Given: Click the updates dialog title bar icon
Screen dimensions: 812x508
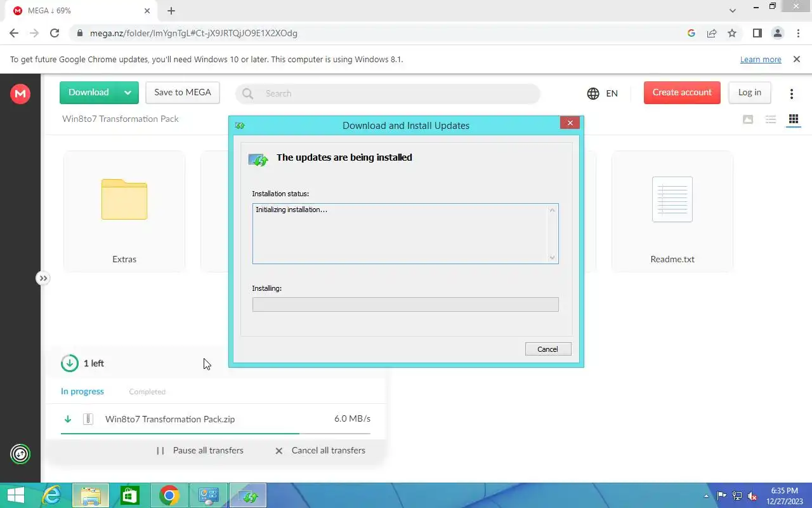Looking at the screenshot, I should (240, 126).
